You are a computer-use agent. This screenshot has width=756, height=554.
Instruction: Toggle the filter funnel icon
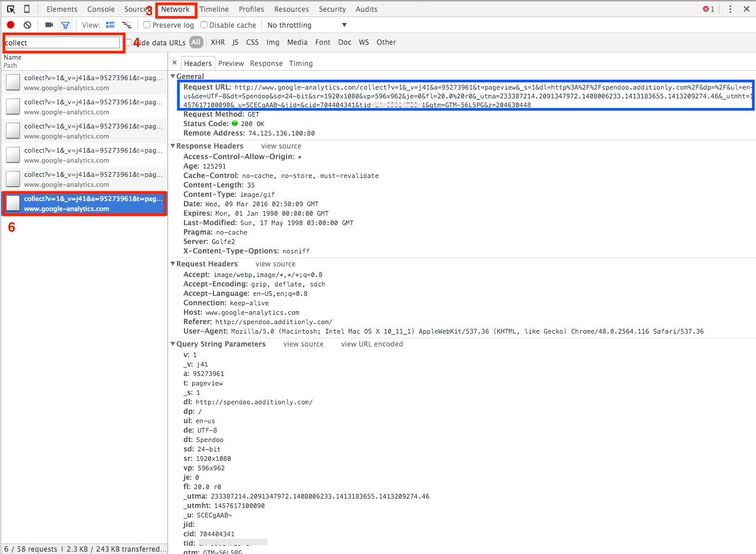point(65,25)
